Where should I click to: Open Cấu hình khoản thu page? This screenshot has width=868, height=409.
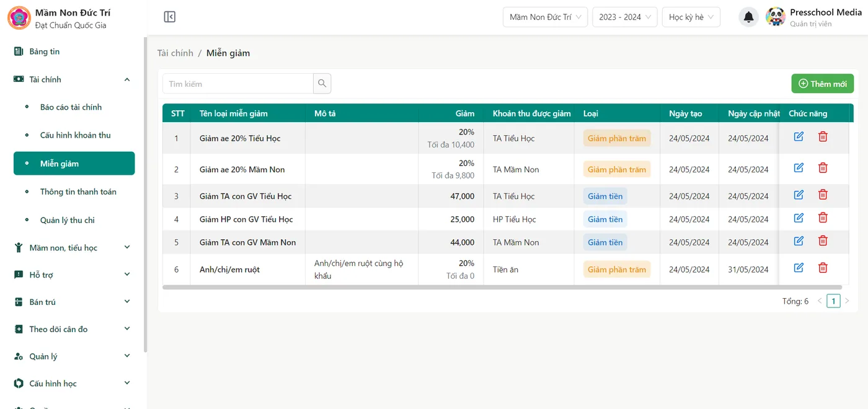[x=74, y=135]
